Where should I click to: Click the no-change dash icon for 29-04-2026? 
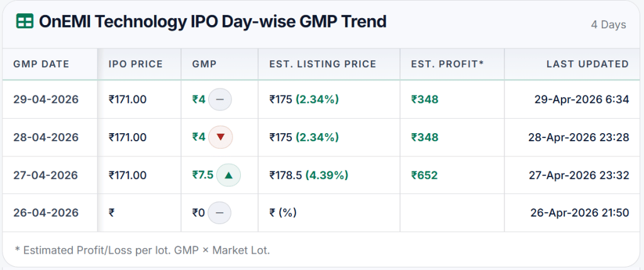(x=219, y=99)
